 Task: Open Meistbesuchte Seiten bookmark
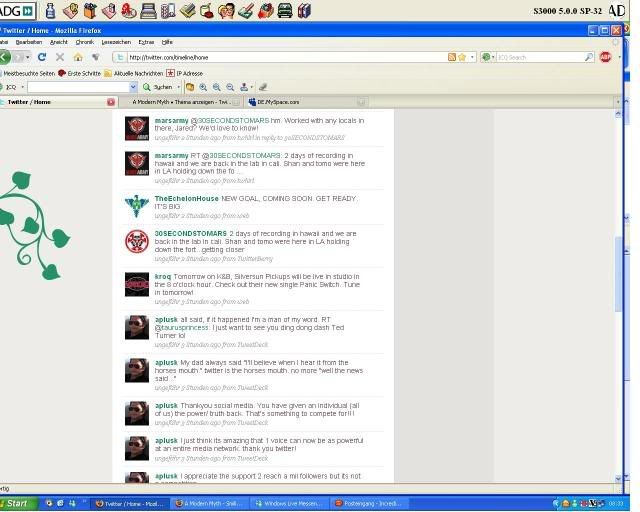click(27, 73)
